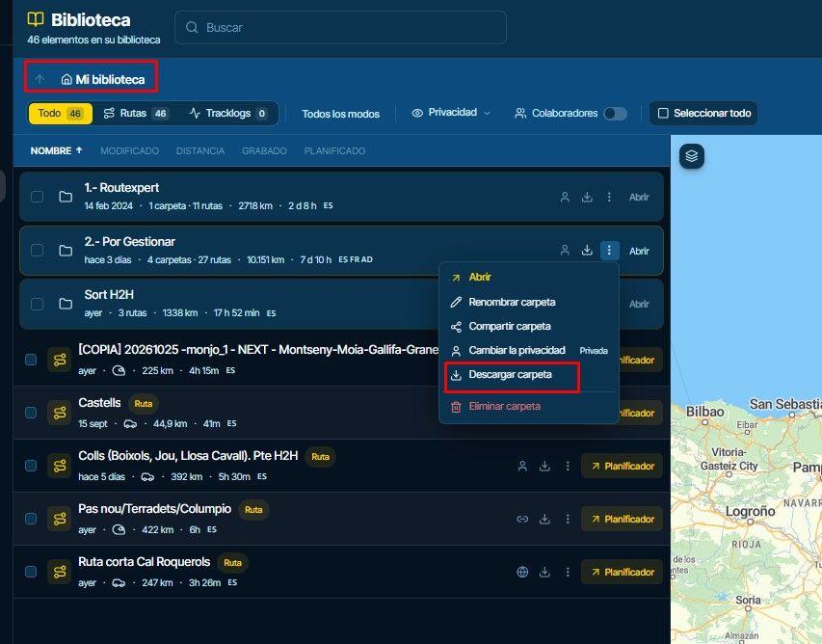Choose Descargar carpeta from the context menu
Image resolution: width=822 pixels, height=644 pixels.
[x=529, y=375]
